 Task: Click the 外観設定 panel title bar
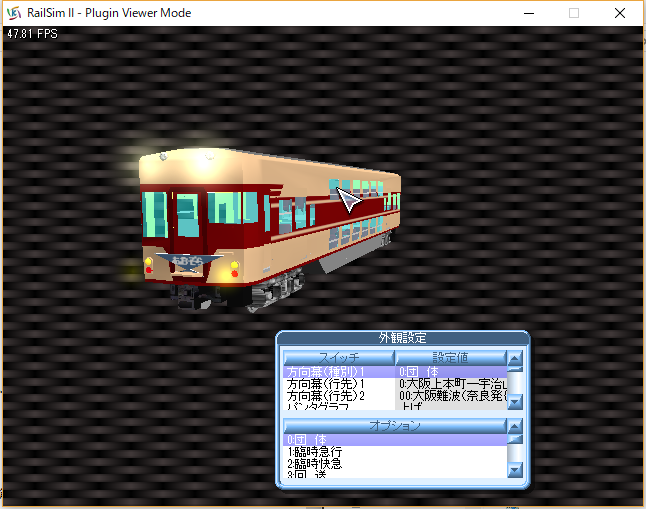pos(402,338)
